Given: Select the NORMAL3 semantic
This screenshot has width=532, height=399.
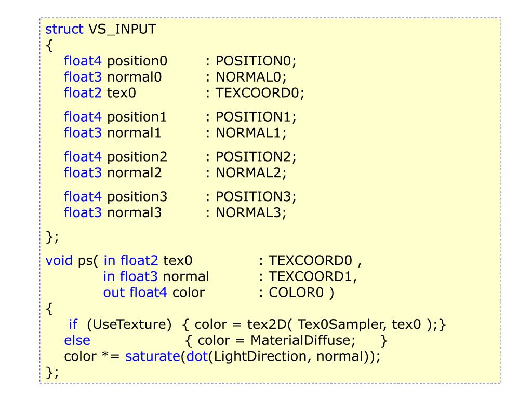Looking at the screenshot, I should (x=248, y=212).
